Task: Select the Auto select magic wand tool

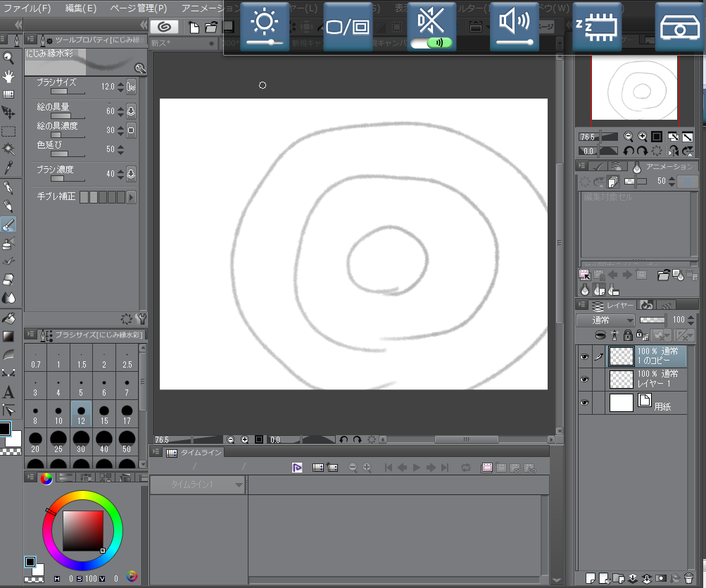Action: 8,149
